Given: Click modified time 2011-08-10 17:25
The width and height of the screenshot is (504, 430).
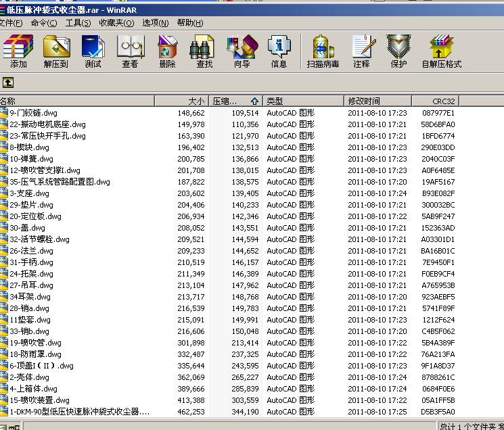Looking at the screenshot, I should pyautogui.click(x=377, y=412).
